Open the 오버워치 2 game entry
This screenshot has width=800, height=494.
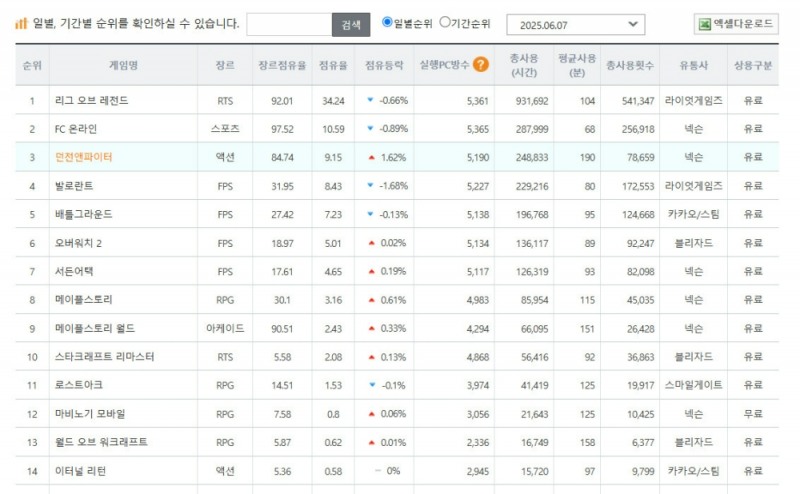point(78,243)
